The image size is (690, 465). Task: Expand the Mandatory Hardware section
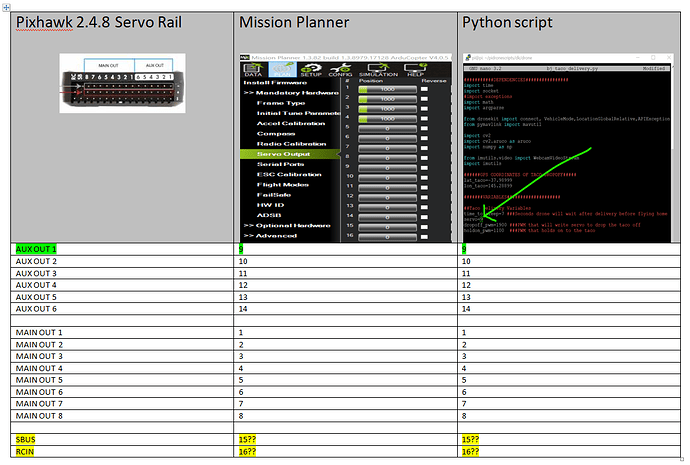(x=288, y=92)
